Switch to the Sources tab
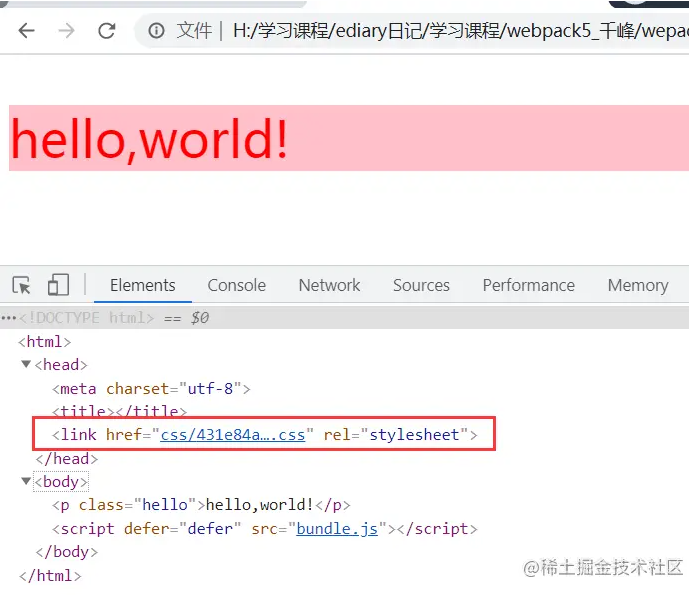This screenshot has height=600, width=689. [421, 285]
